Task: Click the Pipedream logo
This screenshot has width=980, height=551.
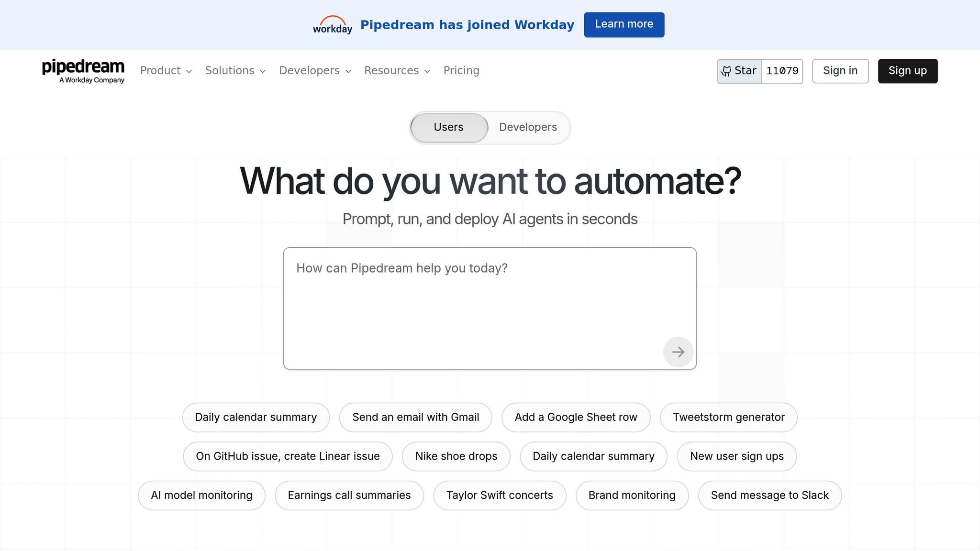Action: 83,71
